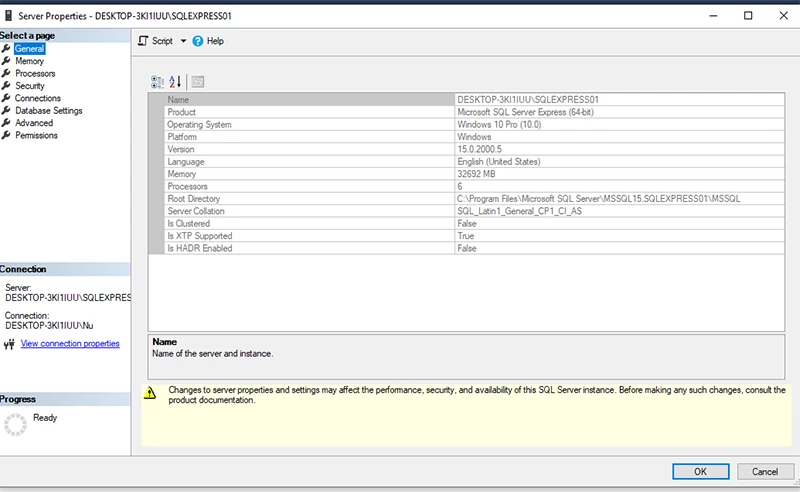Click the English (United States) value

pos(498,162)
